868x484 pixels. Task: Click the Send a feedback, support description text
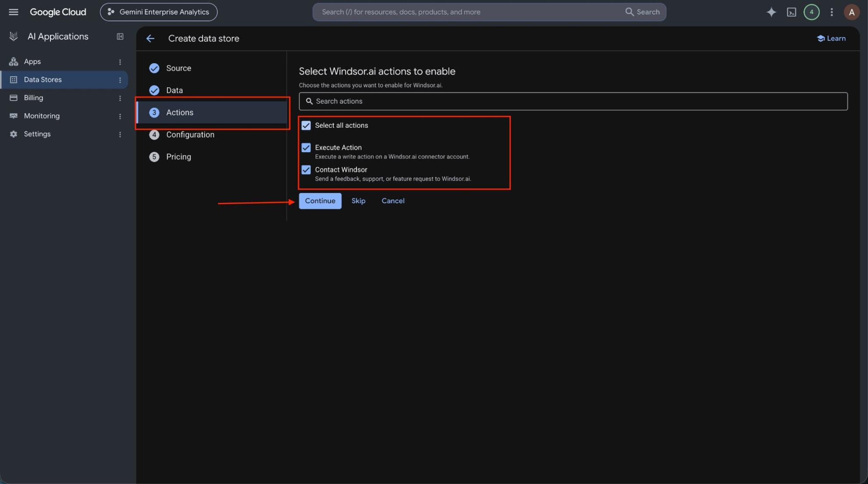tap(393, 179)
